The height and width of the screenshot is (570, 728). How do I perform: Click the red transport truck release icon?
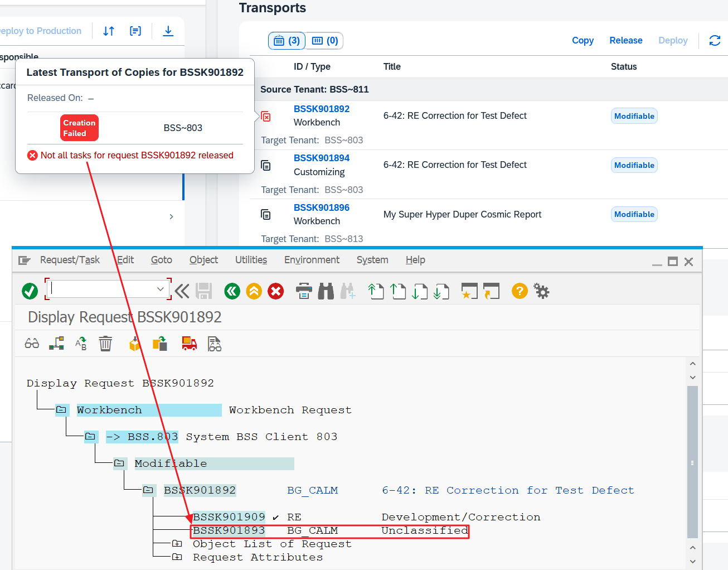(x=189, y=344)
